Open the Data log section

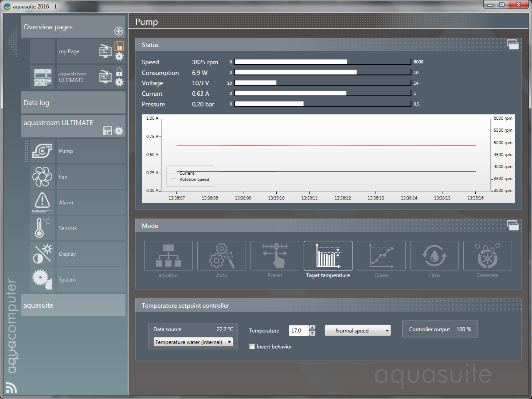(x=74, y=103)
